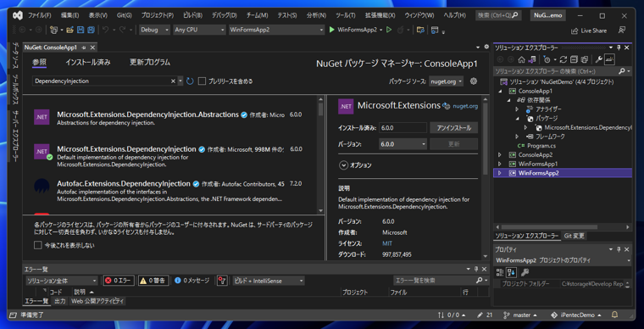Open the Any CPU platform dropdown
Image resolution: width=644 pixels, height=329 pixels.
(x=199, y=30)
